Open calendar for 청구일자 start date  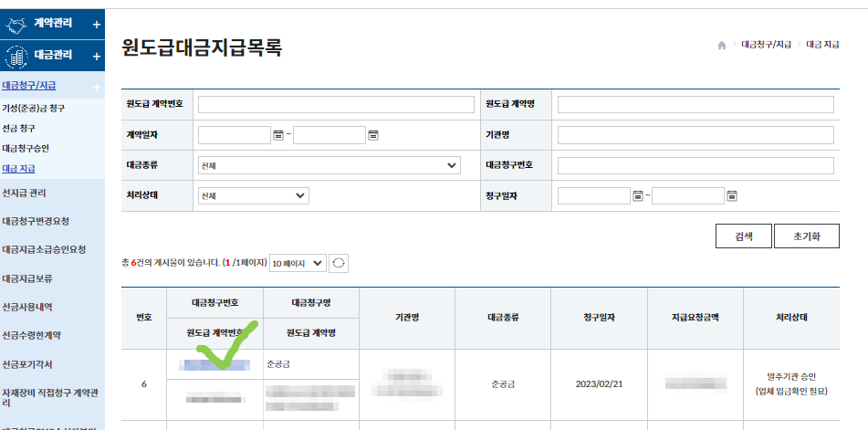pyautogui.click(x=638, y=195)
